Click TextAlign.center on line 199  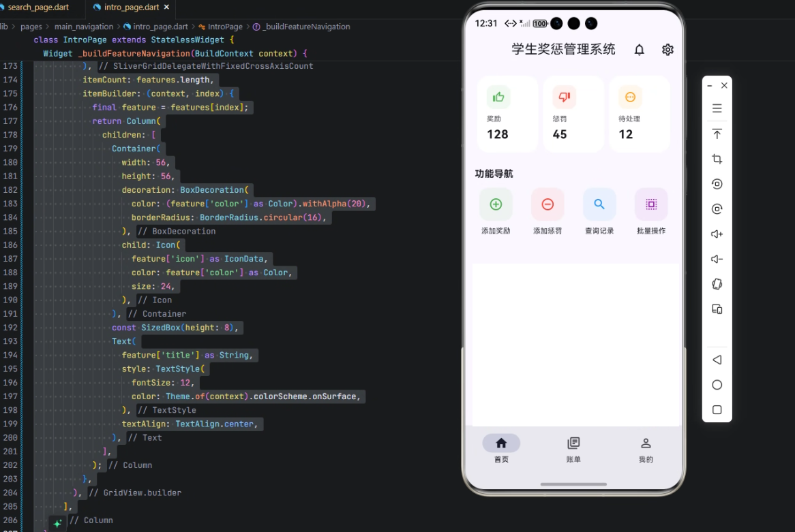click(x=215, y=424)
